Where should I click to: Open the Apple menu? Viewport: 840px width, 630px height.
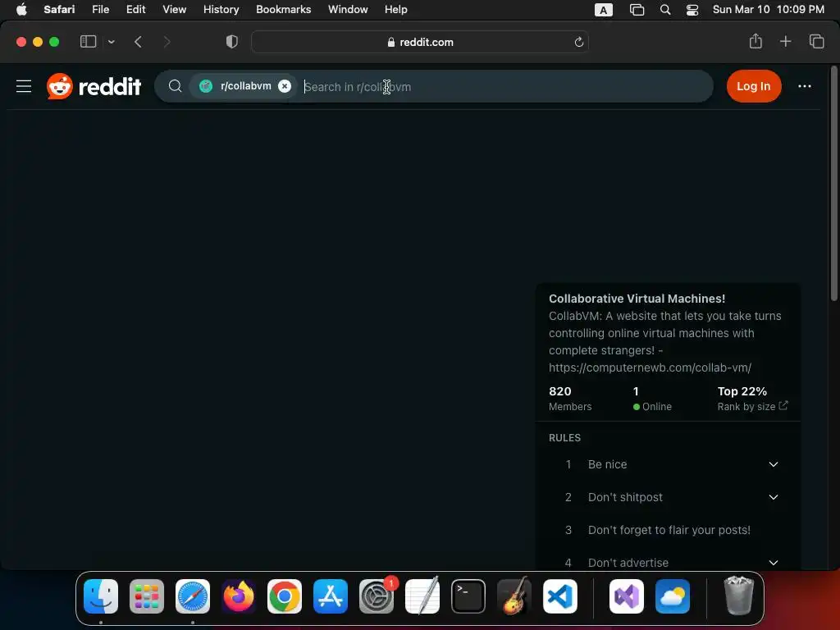coord(21,9)
